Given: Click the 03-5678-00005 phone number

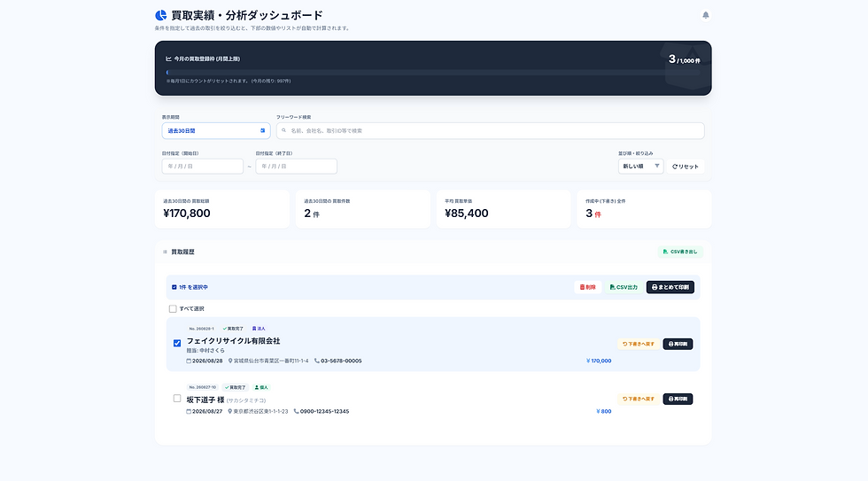Looking at the screenshot, I should coord(341,361).
